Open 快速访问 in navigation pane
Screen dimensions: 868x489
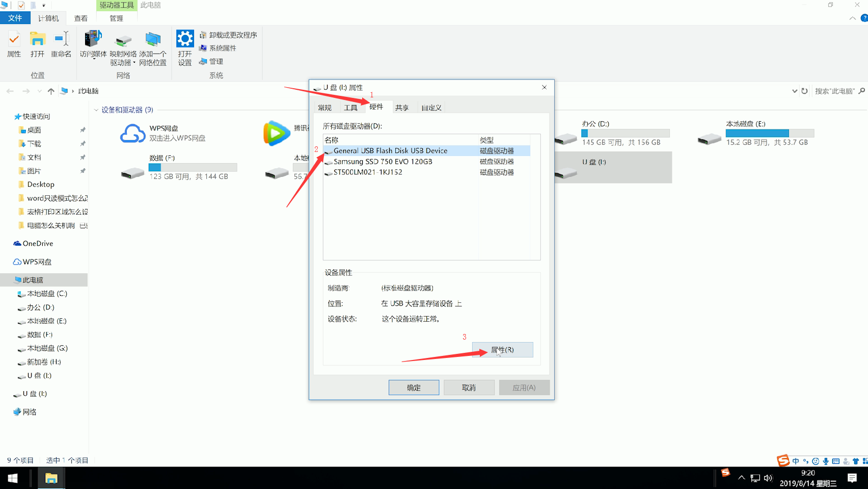coord(32,116)
